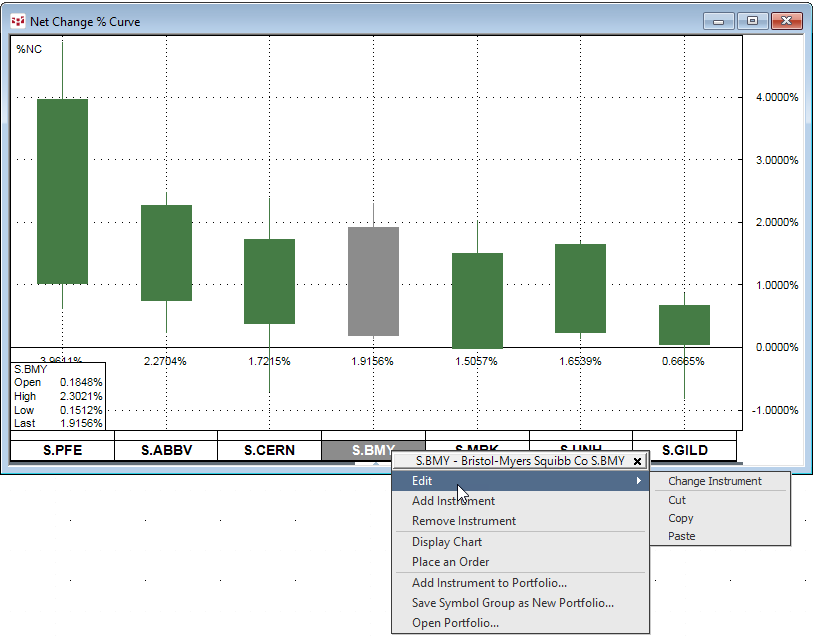This screenshot has width=815, height=638.
Task: Select Remove Instrument from context menu
Action: [464, 521]
